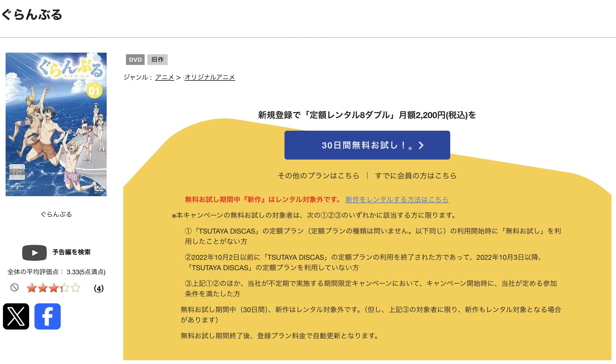Click the 無料お試し期間終了後、登録プラン料金で自動更新 text
616x364 pixels.
279,336
